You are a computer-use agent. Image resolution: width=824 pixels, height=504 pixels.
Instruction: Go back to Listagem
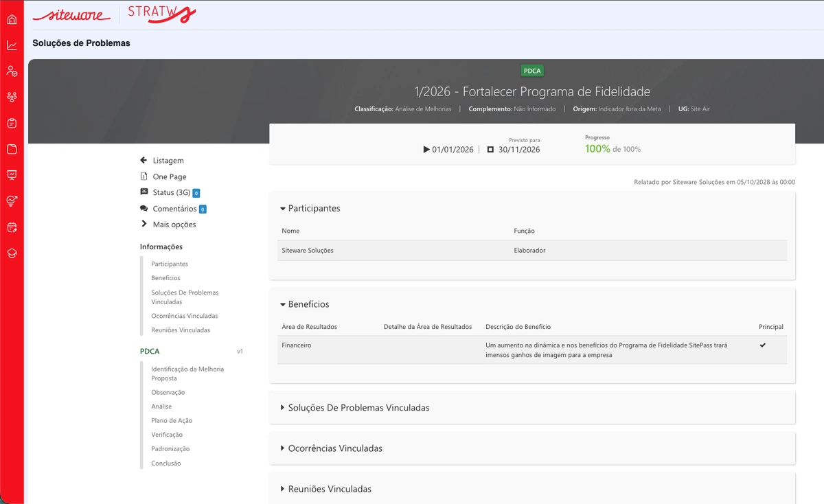(x=168, y=161)
